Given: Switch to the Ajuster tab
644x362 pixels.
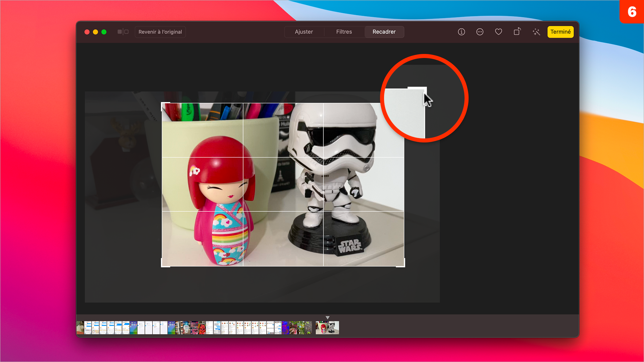Looking at the screenshot, I should coord(304,32).
